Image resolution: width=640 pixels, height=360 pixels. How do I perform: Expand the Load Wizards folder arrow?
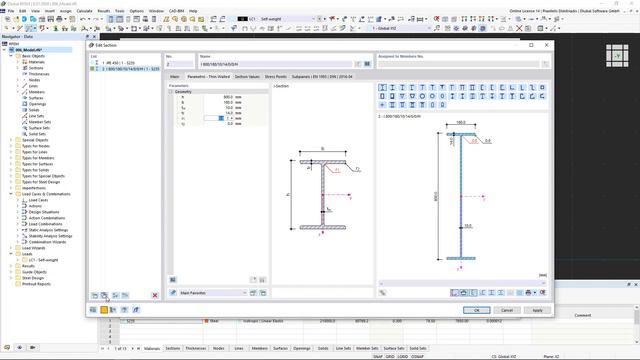11,248
